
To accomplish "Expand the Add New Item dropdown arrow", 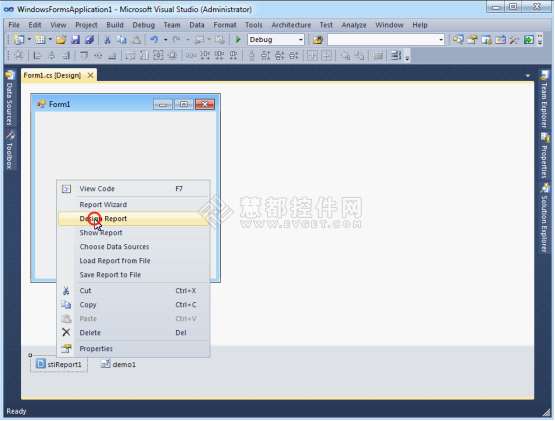I will pyautogui.click(x=50, y=40).
